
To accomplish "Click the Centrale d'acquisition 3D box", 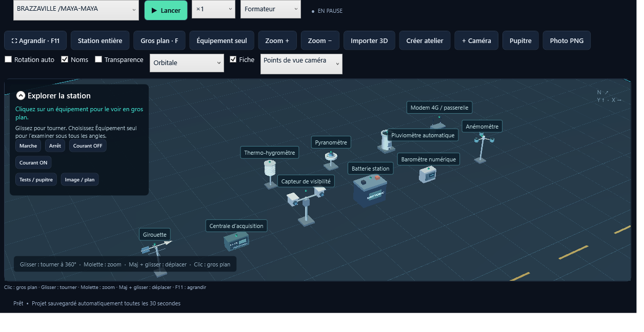I will click(236, 241).
